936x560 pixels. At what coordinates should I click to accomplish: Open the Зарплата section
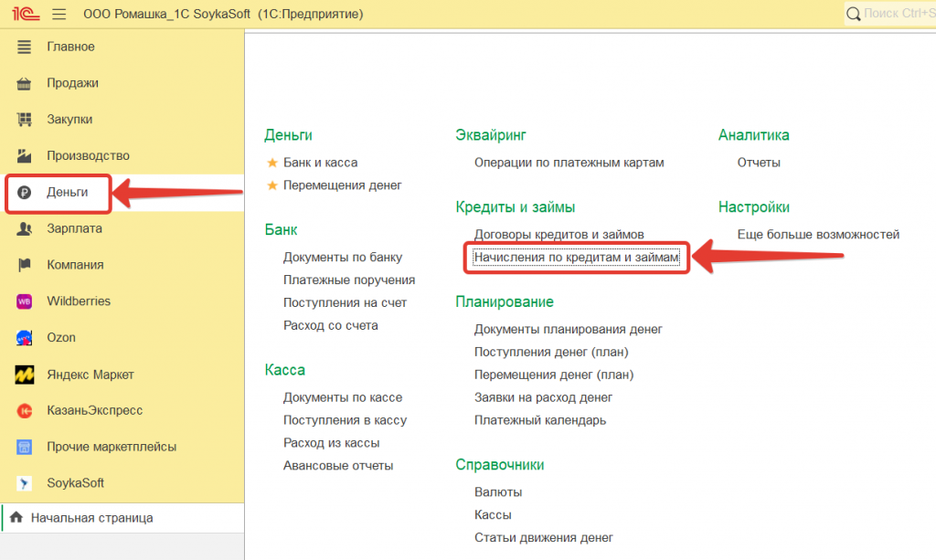(x=74, y=228)
